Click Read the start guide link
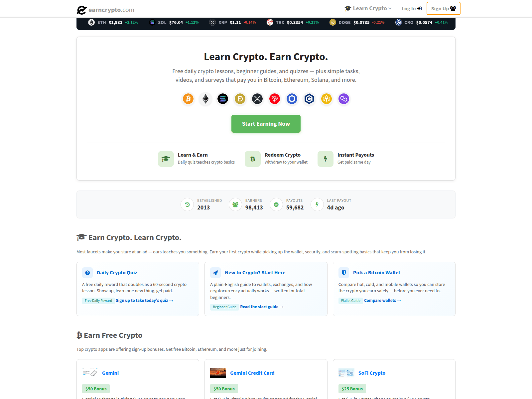The width and height of the screenshot is (532, 399). click(262, 307)
